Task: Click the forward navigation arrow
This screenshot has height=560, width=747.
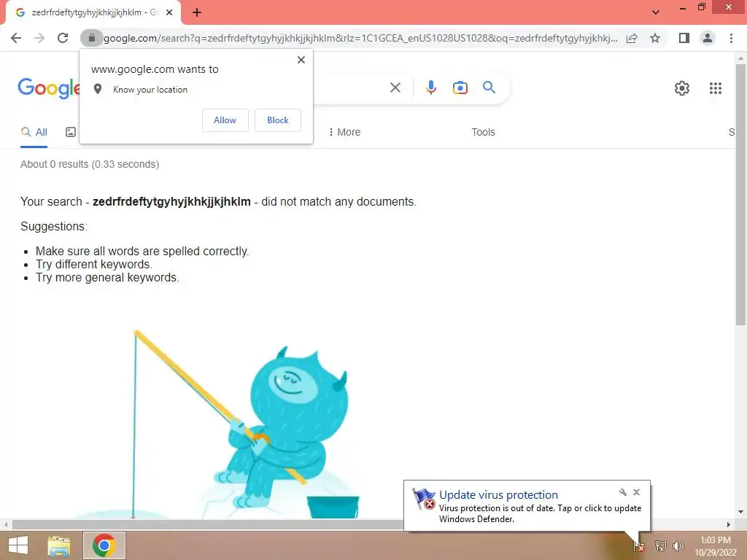Action: click(x=39, y=38)
